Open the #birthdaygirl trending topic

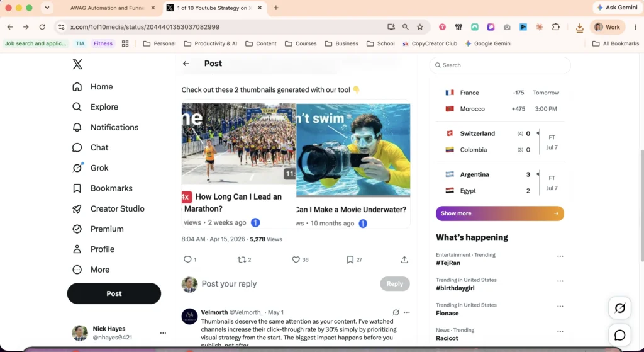(x=455, y=288)
